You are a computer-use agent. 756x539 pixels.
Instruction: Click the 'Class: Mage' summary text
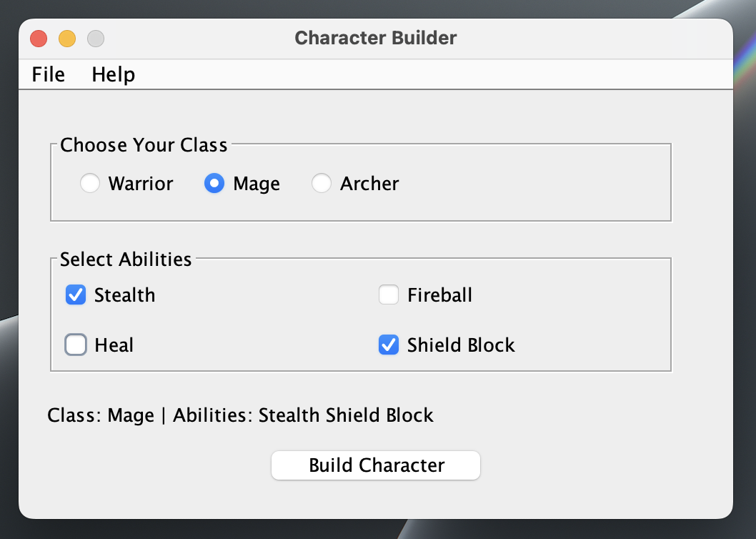point(100,415)
